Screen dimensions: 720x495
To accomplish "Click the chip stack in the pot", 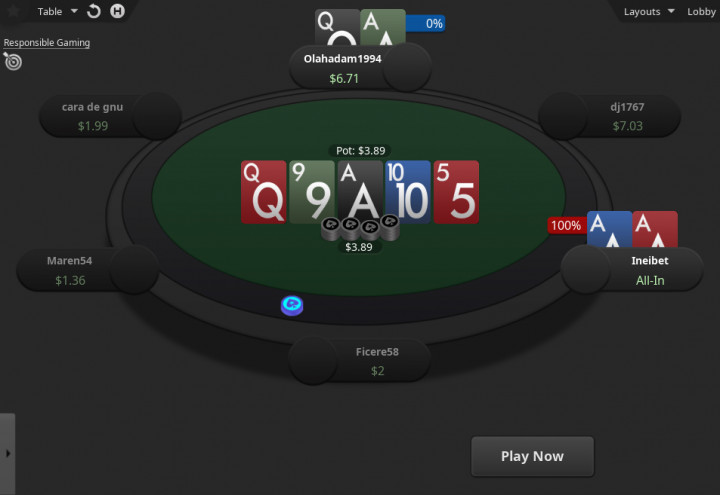I will 360,227.
